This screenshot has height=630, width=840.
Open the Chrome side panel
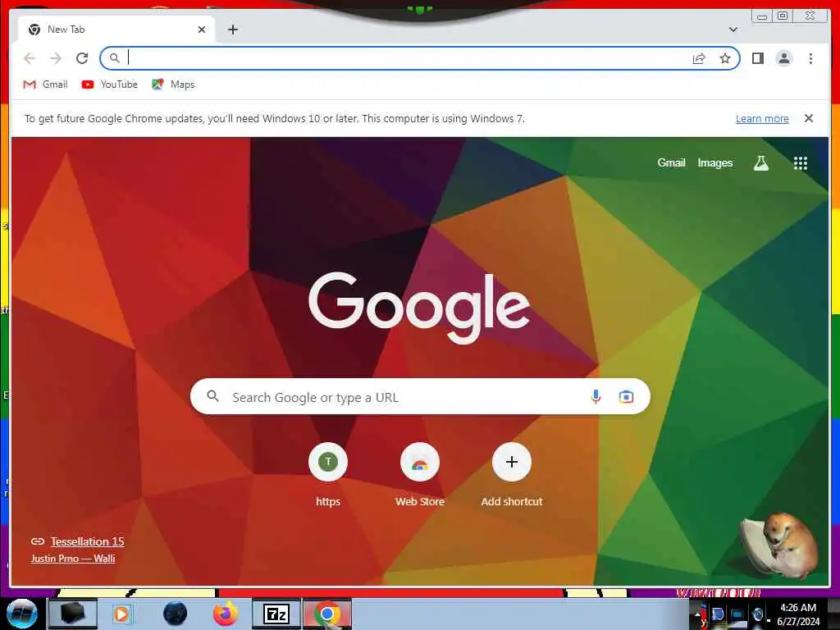757,58
